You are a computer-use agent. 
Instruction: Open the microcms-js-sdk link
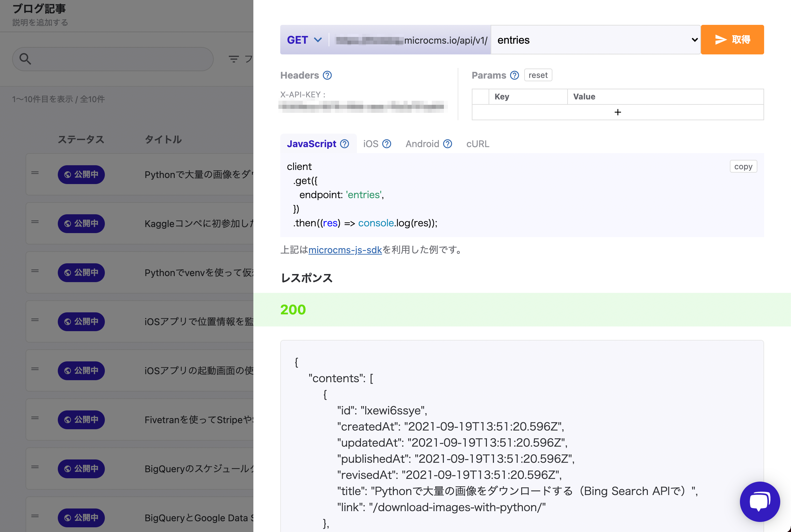click(345, 250)
